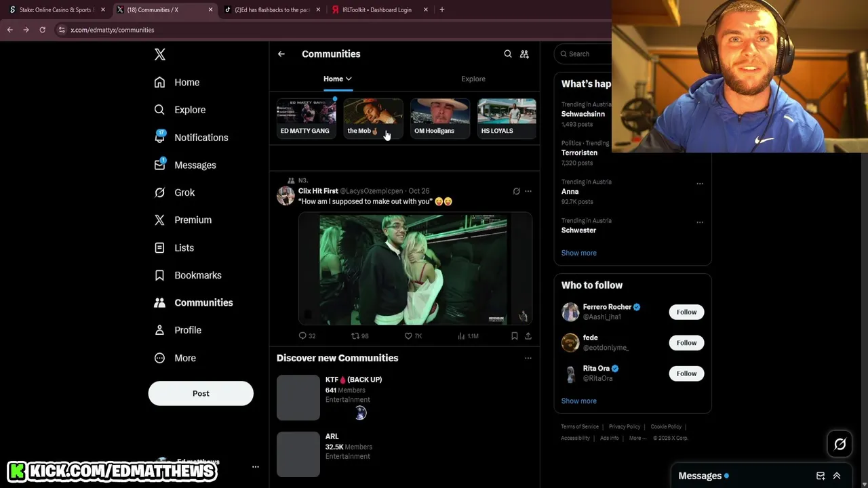Open Terms of Service link

click(x=579, y=427)
